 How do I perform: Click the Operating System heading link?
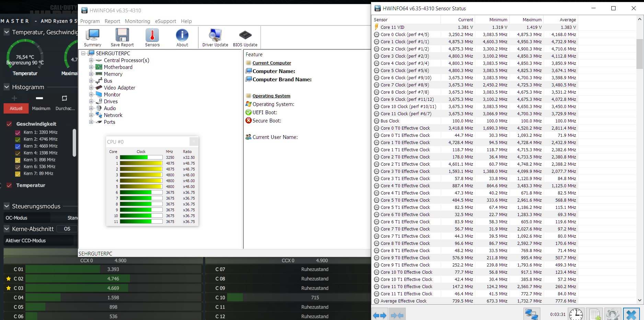pos(272,96)
